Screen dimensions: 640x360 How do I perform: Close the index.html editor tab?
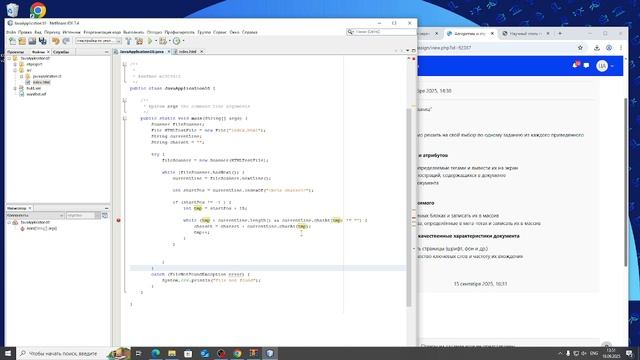[202, 52]
